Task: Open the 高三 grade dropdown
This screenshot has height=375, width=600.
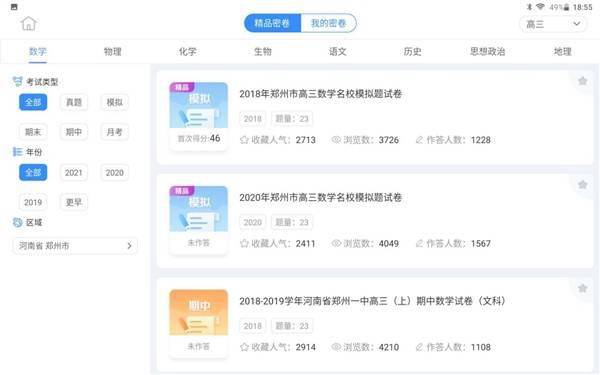Action: [x=553, y=24]
